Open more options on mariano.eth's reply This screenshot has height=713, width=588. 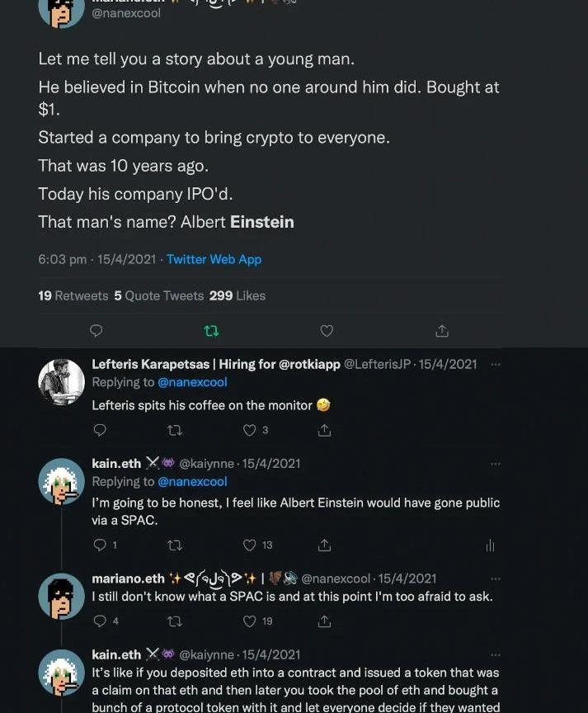pos(495,578)
